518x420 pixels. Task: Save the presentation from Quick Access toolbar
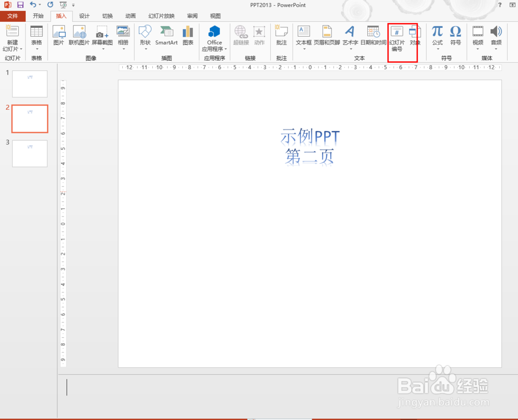[x=21, y=5]
